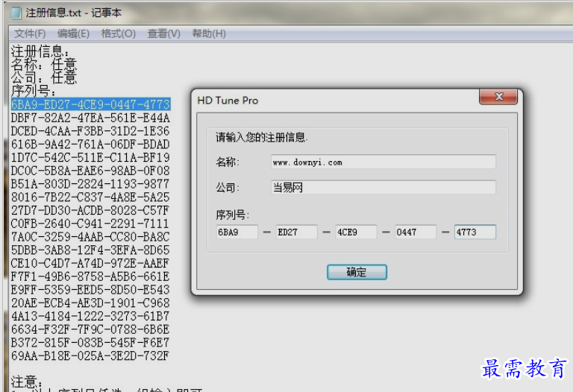
Task: Click the fourth serial box 0447
Action: pos(416,232)
